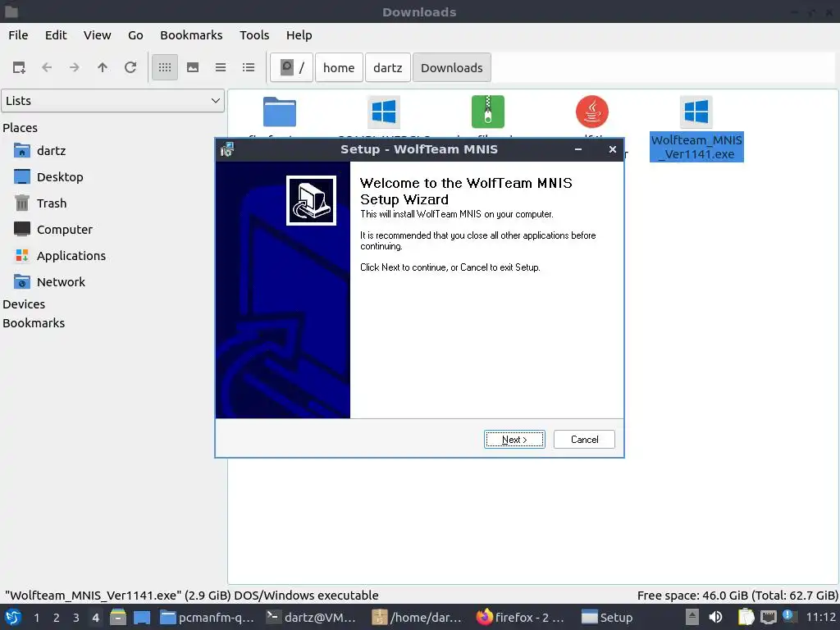Click the root path button
Screen dimensions: 840x630
[x=291, y=67]
